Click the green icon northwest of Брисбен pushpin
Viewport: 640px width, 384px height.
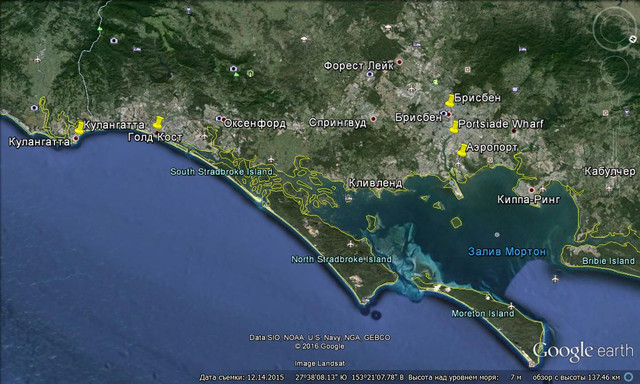click(436, 82)
